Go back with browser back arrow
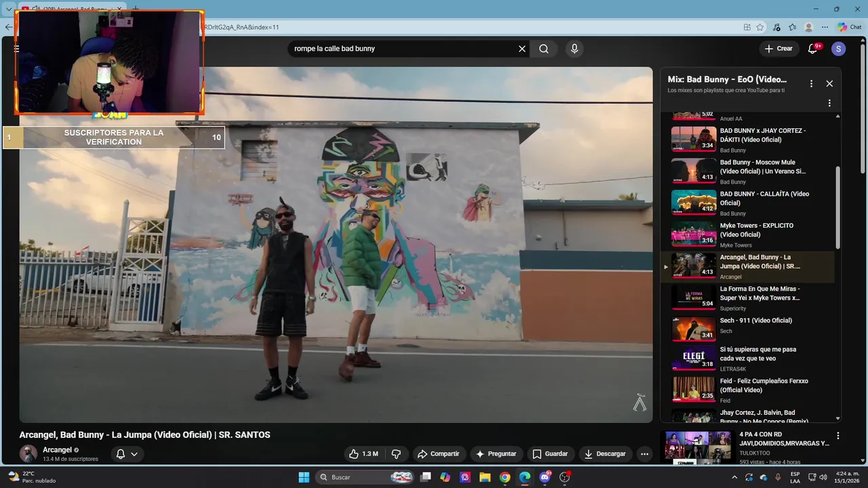Viewport: 868px width, 488px height. coord(8,27)
